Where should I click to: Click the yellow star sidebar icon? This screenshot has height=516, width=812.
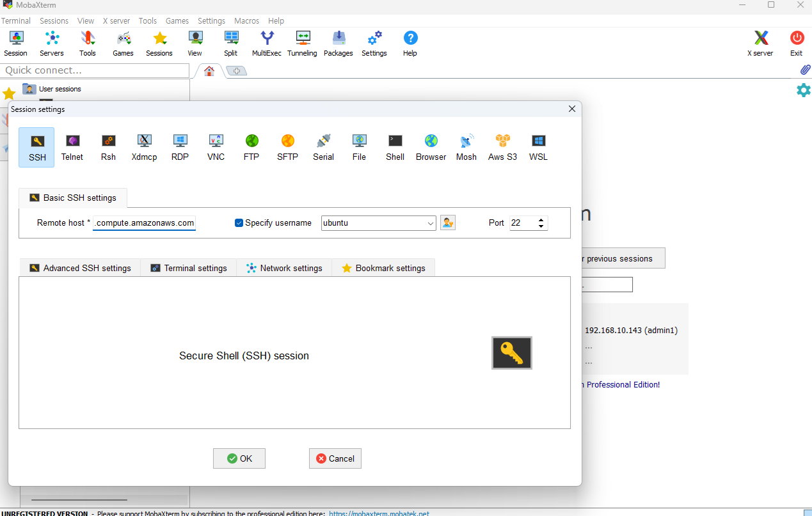pyautogui.click(x=9, y=94)
